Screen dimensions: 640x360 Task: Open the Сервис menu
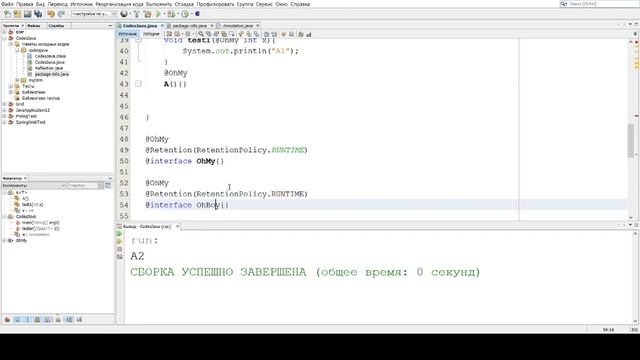(x=264, y=4)
